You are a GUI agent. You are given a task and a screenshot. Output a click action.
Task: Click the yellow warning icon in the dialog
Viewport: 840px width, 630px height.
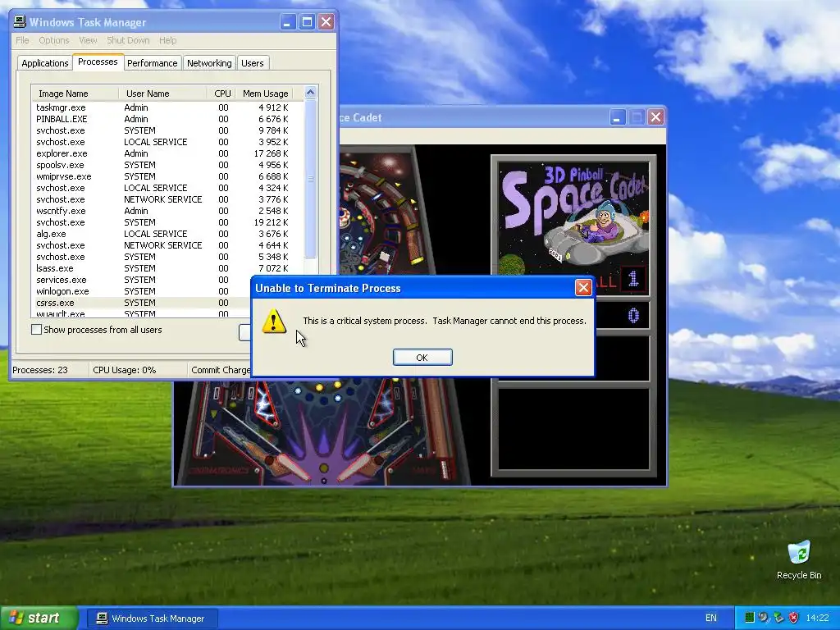point(274,321)
